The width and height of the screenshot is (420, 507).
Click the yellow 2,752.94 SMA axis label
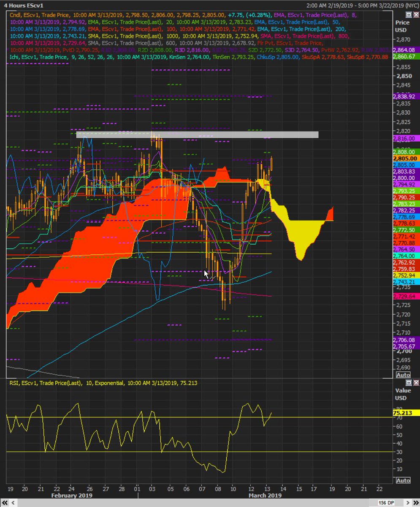406,275
